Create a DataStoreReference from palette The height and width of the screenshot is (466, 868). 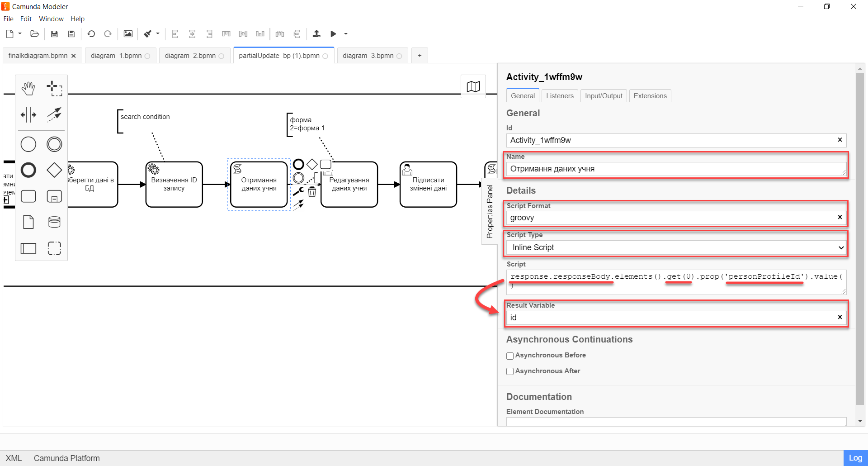(x=54, y=222)
